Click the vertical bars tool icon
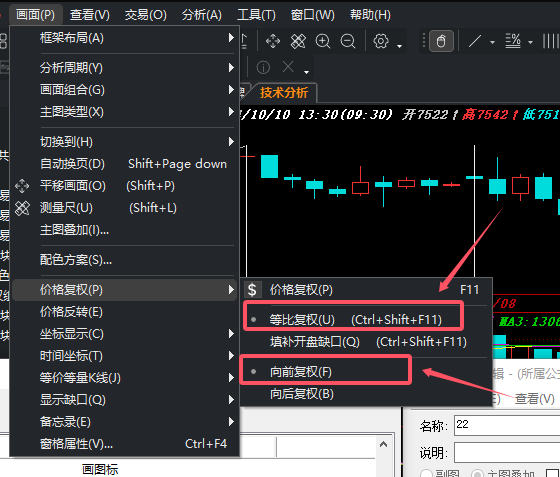560x477 pixels. tap(550, 41)
